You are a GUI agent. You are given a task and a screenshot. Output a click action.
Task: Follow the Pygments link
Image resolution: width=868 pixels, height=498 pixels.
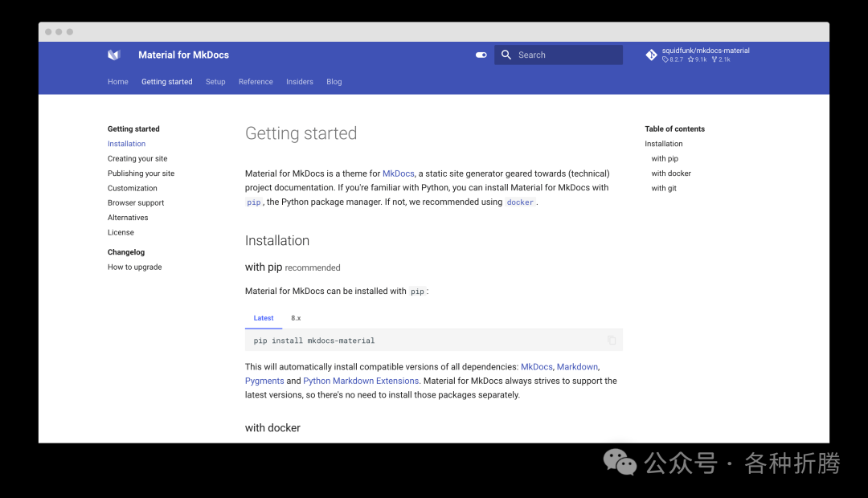click(264, 381)
